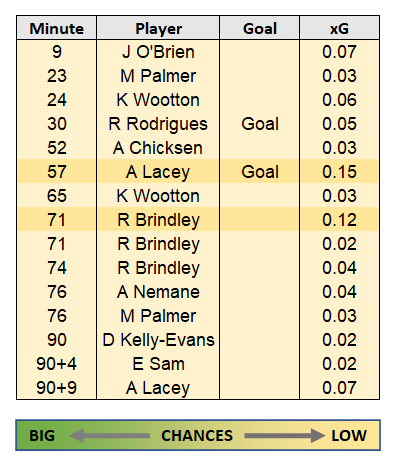Screen dimensions: 396x472
Task: Select the Player column header
Action: [x=158, y=28]
